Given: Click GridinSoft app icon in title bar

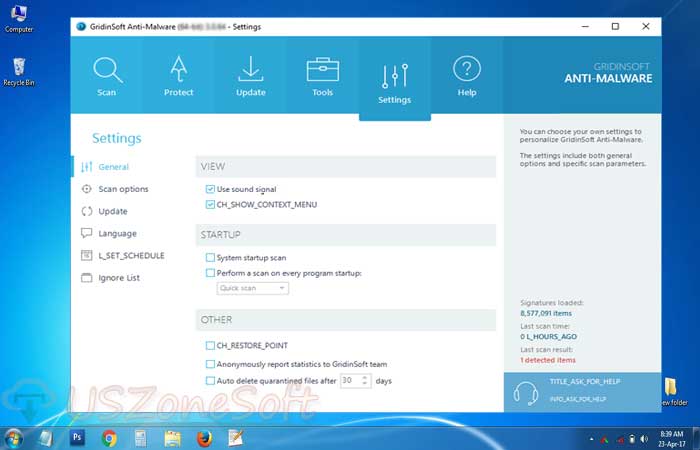Looking at the screenshot, I should click(x=81, y=26).
